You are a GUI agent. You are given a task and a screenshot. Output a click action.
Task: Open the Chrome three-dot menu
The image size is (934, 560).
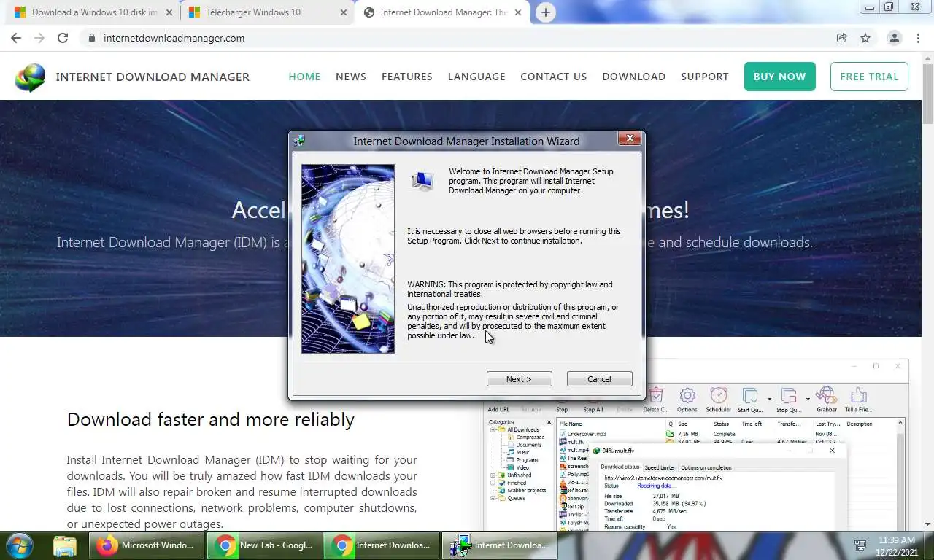click(x=918, y=38)
